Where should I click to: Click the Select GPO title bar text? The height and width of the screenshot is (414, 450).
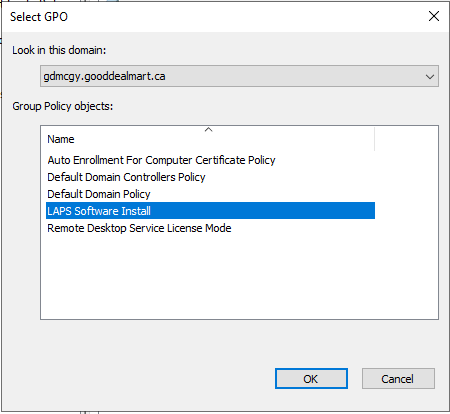click(x=39, y=17)
